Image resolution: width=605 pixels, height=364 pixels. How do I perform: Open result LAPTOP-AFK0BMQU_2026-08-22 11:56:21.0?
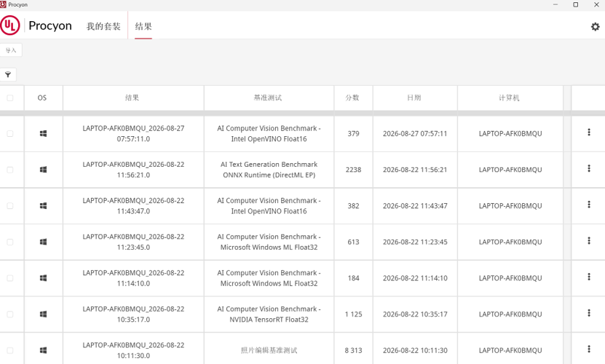pyautogui.click(x=133, y=170)
